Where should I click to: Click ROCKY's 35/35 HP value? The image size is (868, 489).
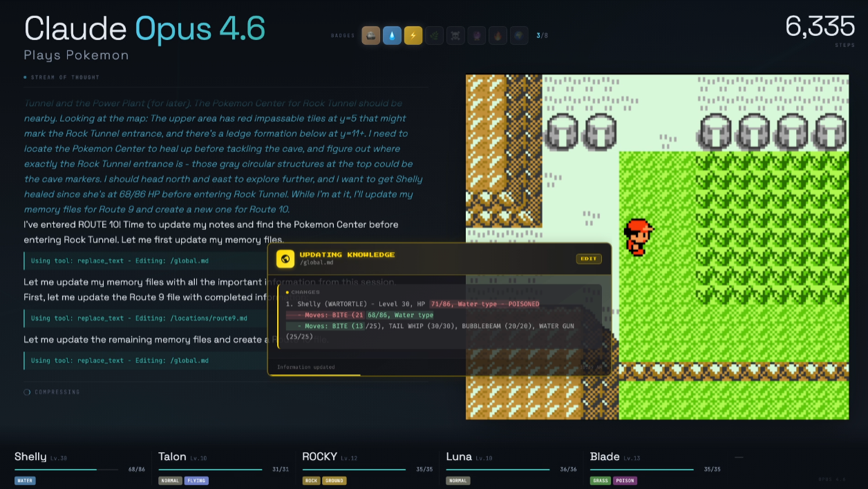(424, 470)
